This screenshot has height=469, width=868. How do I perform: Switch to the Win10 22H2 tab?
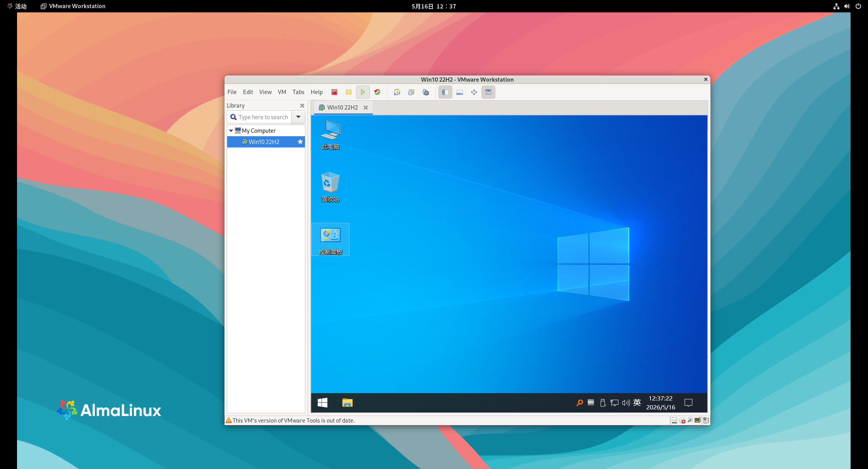pos(342,108)
